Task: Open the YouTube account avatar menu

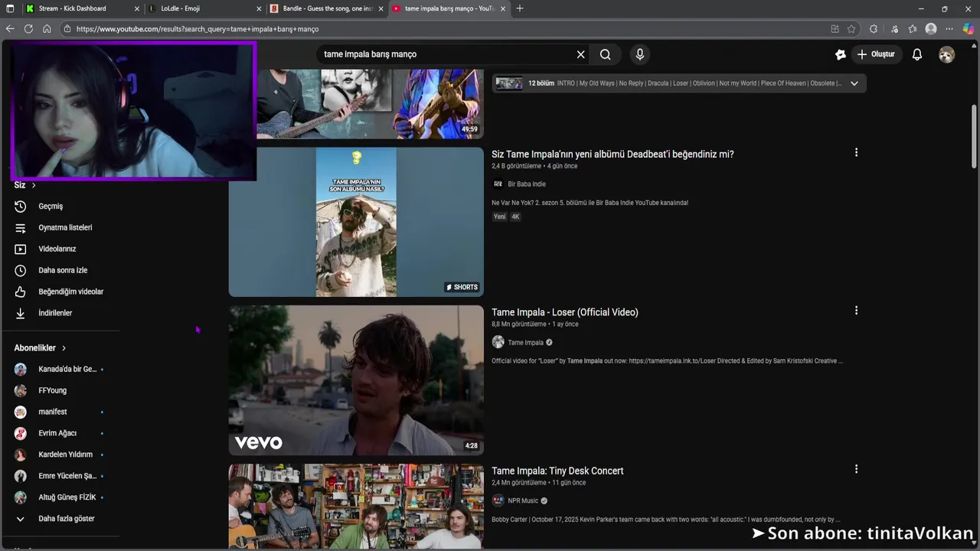Action: (946, 54)
